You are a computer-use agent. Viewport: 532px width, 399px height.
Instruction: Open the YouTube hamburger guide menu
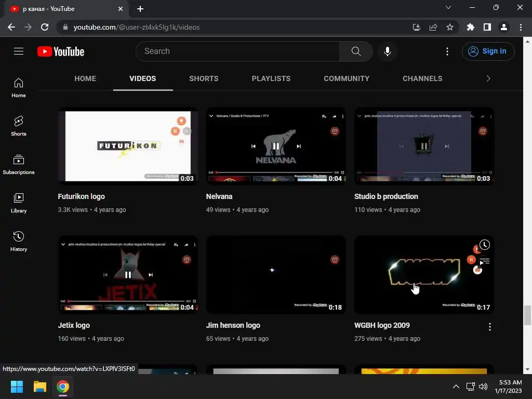click(19, 51)
